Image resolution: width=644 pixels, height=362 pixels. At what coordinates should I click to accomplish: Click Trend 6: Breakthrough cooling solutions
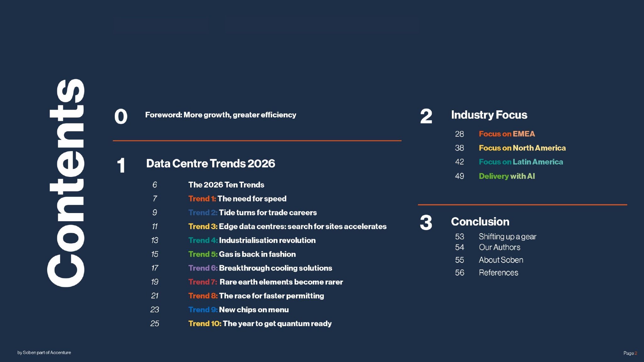[x=260, y=268]
